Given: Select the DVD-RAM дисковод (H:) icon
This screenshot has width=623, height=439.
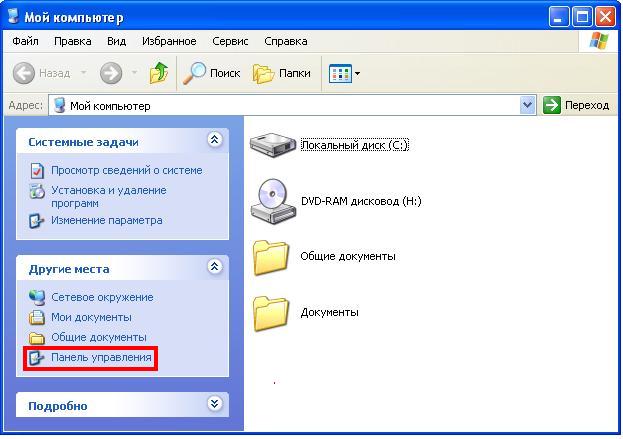Looking at the screenshot, I should point(273,201).
